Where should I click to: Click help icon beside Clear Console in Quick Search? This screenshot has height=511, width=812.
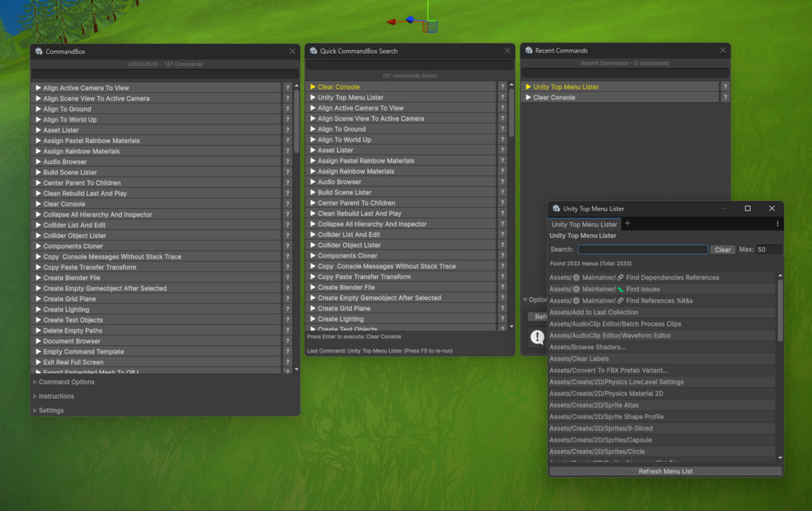[x=502, y=87]
